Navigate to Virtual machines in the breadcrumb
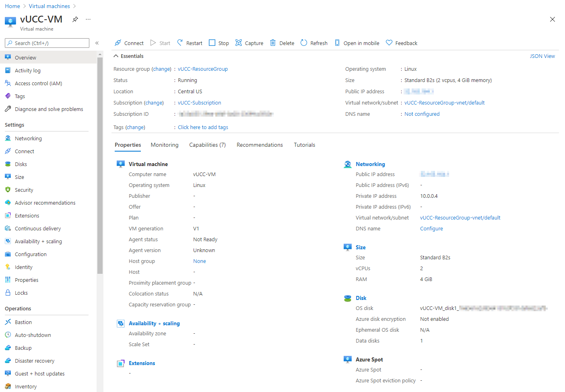Viewport: 565px width, 392px height. point(49,6)
